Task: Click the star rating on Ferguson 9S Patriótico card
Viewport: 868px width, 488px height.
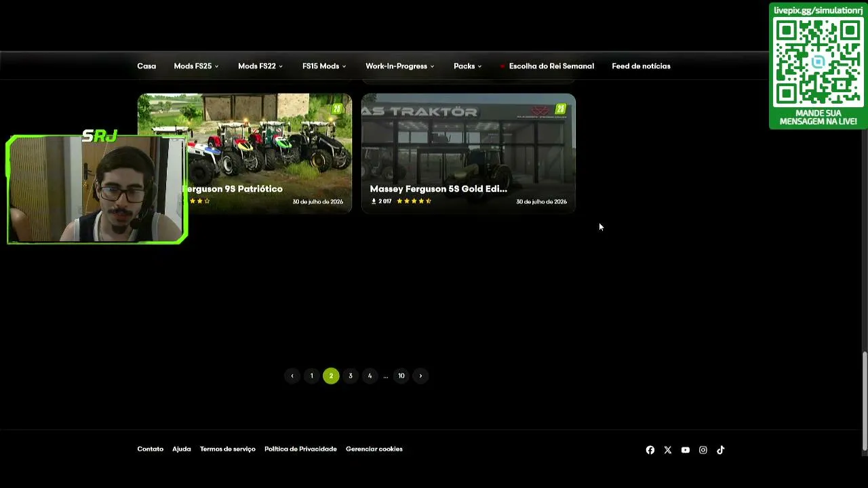Action: coord(199,201)
